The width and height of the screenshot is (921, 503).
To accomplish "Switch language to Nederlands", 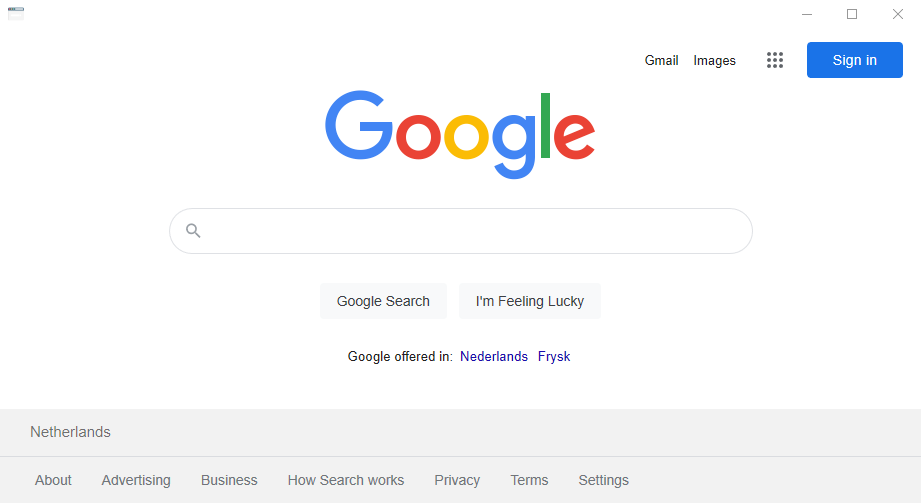I will coord(494,357).
